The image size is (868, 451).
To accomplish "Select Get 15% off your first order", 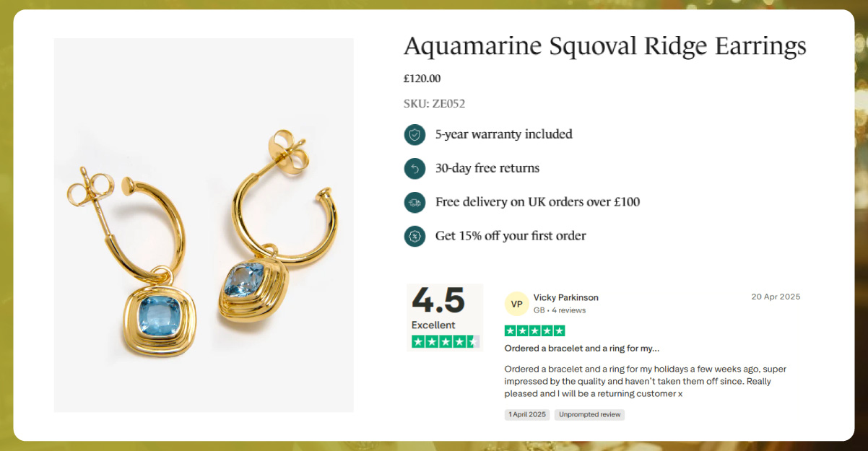I will point(511,236).
